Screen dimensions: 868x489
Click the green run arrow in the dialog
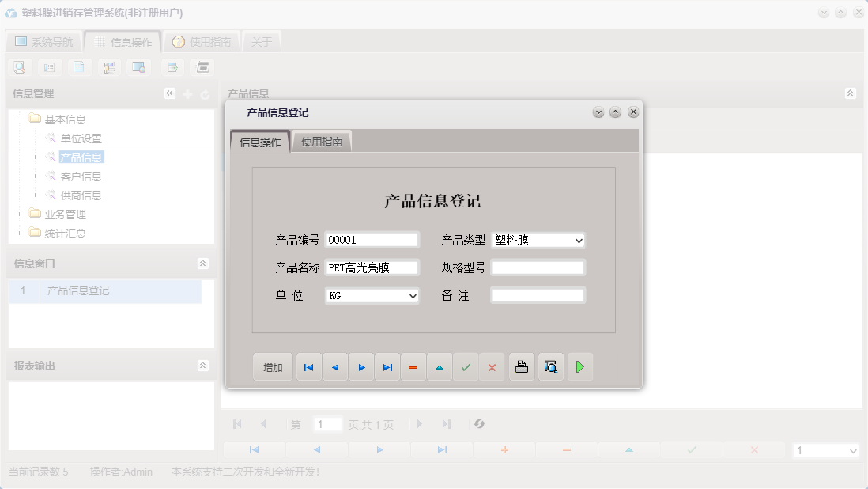coord(580,366)
